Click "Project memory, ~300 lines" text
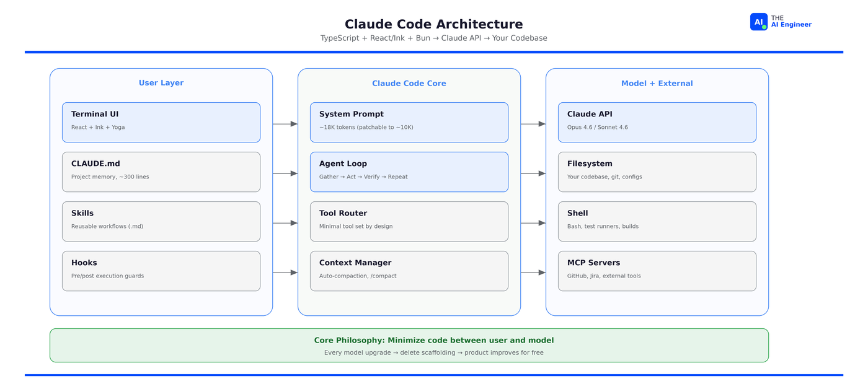Image resolution: width=868 pixels, height=384 pixels. (x=110, y=177)
